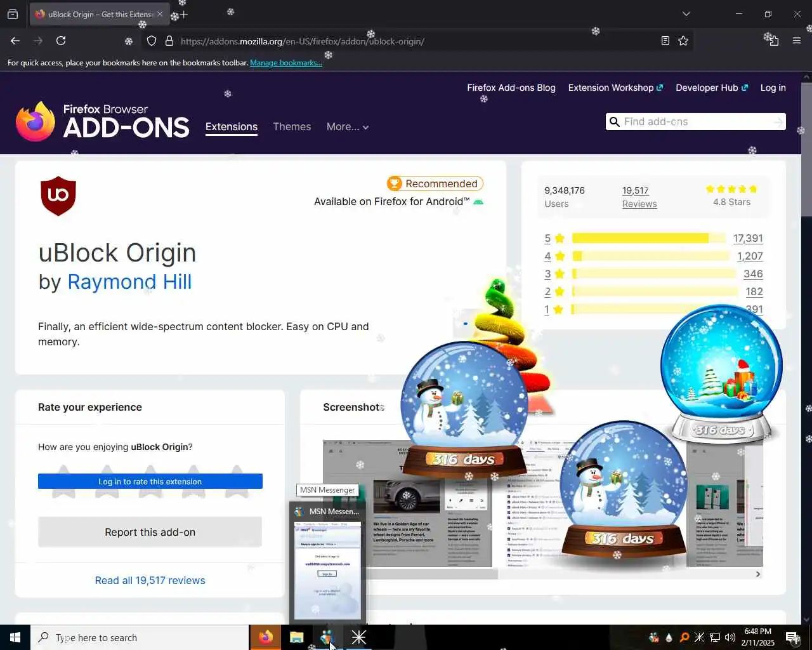Click the Manage bookmarks… link
Screen dimensions: 812x650
286,63
